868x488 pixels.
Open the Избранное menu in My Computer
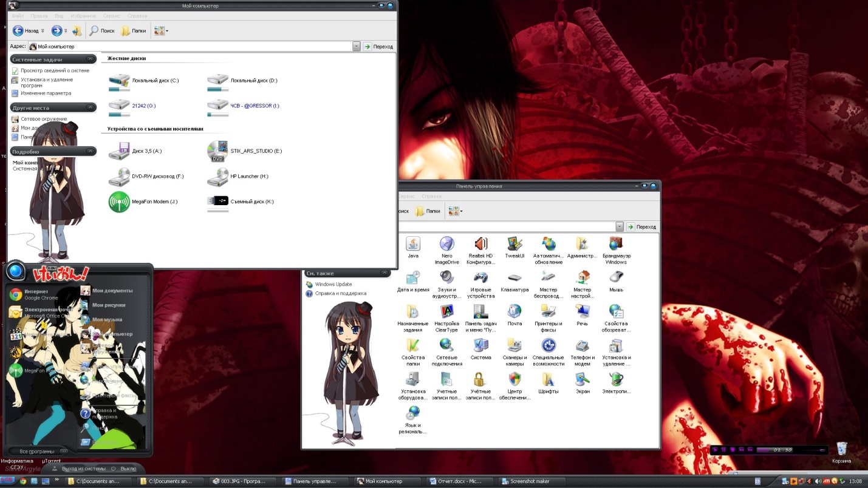click(x=82, y=16)
